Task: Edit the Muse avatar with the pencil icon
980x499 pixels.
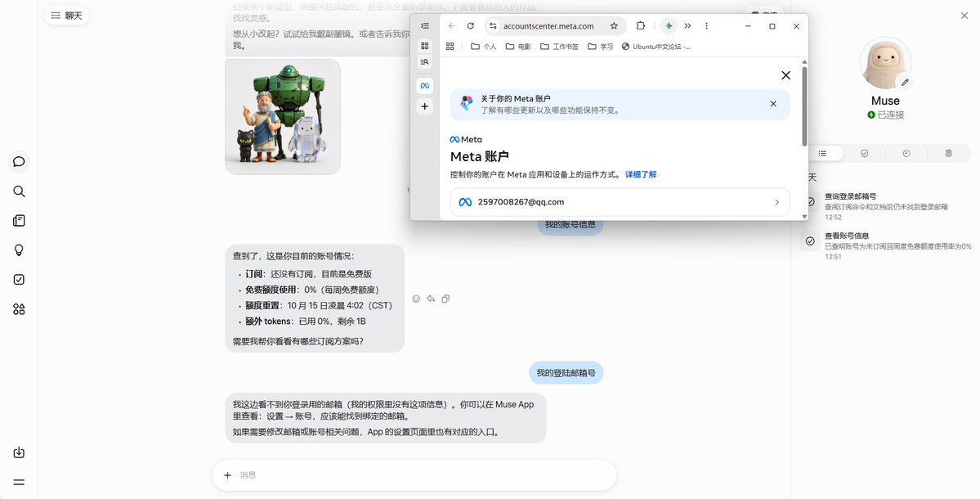Action: [904, 82]
